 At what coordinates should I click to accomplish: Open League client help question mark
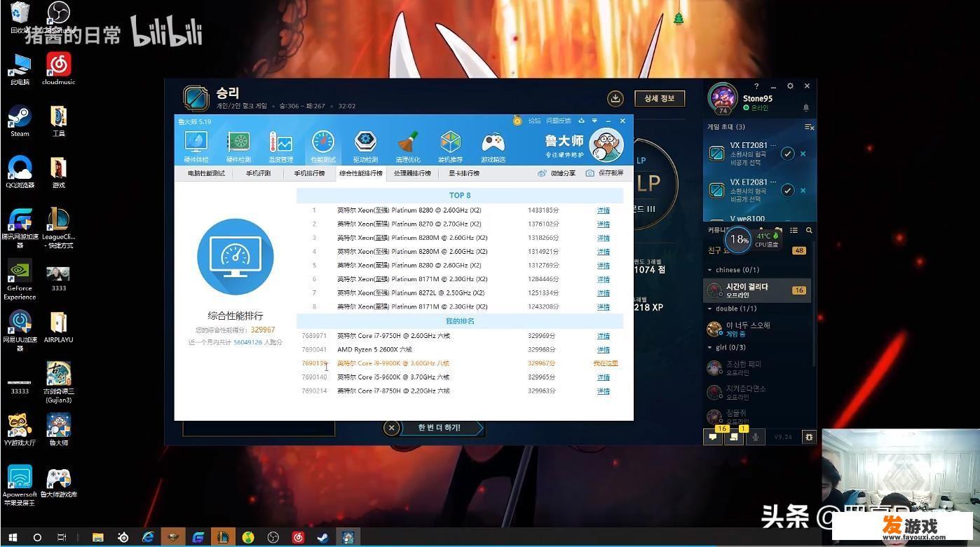pyautogui.click(x=756, y=86)
